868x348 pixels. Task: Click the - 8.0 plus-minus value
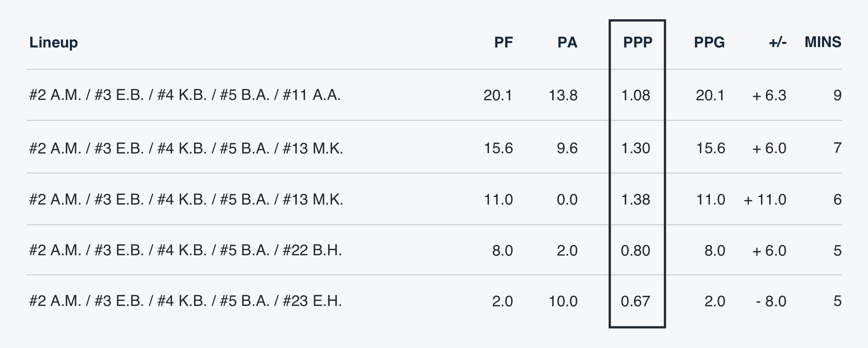(771, 301)
